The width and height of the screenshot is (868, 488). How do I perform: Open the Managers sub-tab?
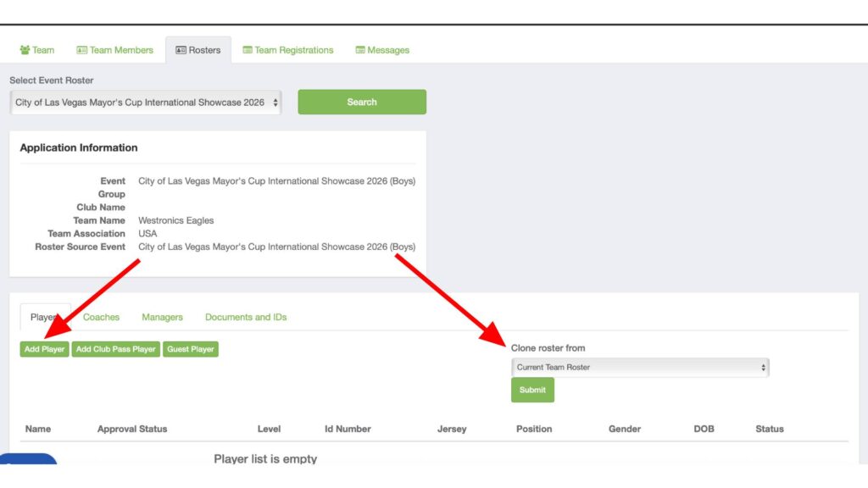click(162, 317)
